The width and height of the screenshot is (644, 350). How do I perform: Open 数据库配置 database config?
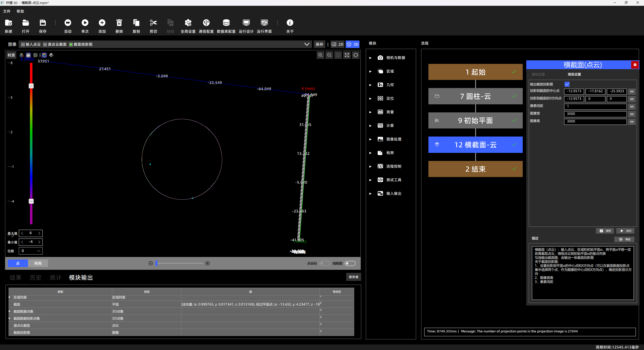click(x=226, y=26)
